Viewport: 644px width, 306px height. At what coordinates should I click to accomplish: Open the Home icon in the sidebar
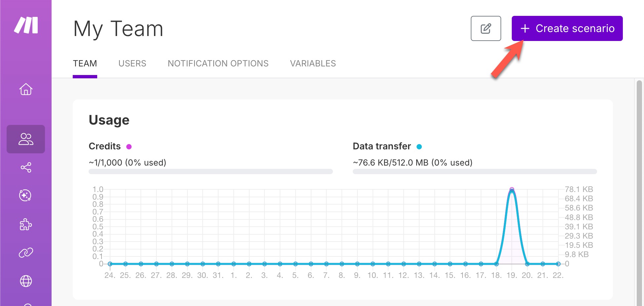[x=26, y=89]
